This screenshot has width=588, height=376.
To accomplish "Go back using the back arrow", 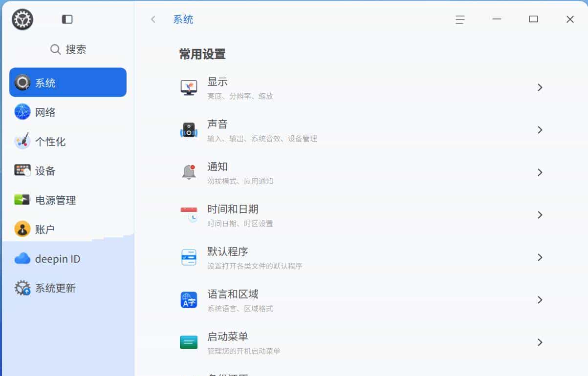I will tap(153, 19).
